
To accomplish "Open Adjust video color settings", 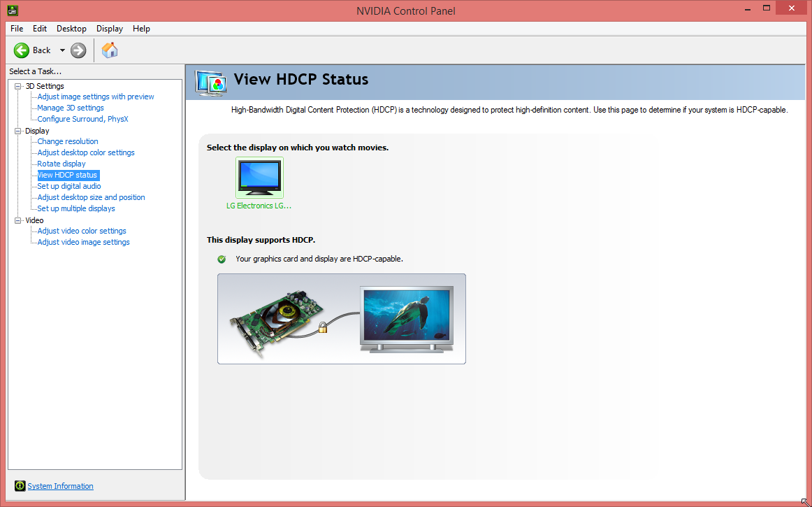I will click(81, 231).
